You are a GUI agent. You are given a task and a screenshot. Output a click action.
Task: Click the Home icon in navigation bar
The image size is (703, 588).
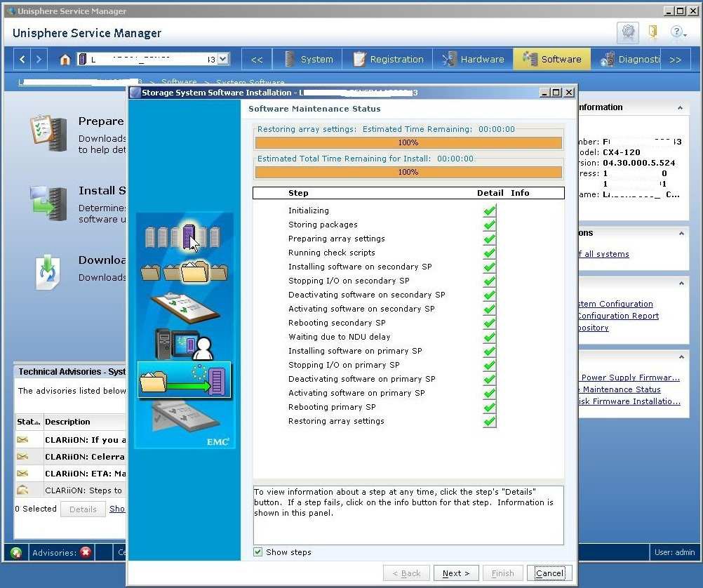(65, 59)
